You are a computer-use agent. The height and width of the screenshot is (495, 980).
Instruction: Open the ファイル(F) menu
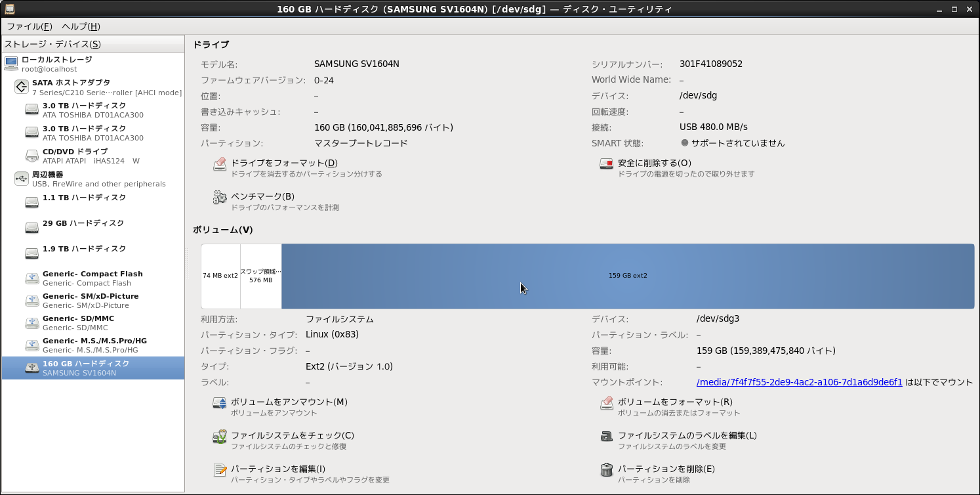(29, 26)
